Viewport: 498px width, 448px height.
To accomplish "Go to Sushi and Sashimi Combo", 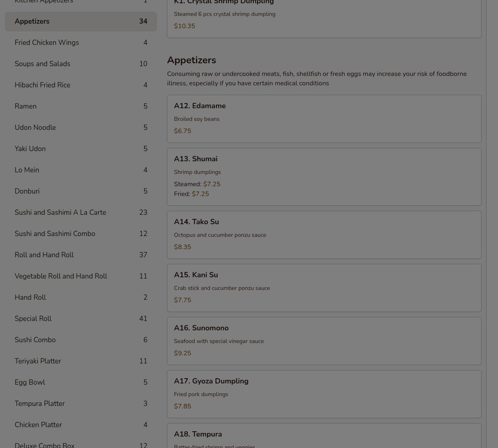I will tap(81, 234).
